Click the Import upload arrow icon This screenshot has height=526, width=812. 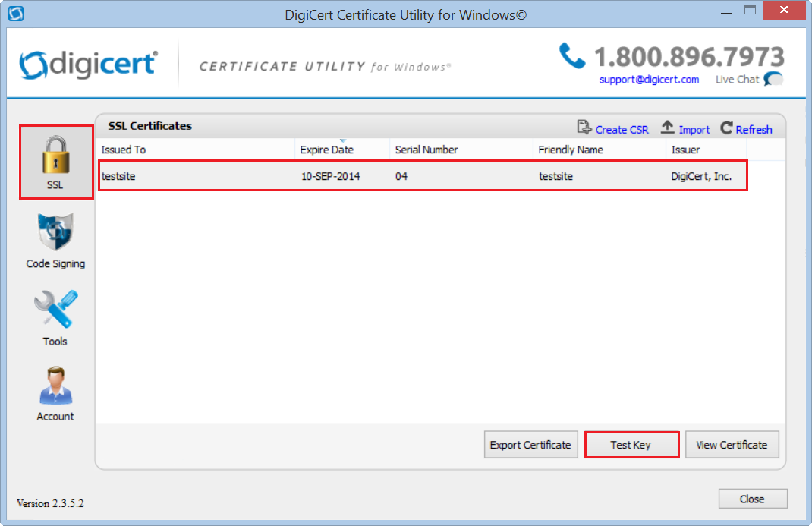click(x=668, y=128)
